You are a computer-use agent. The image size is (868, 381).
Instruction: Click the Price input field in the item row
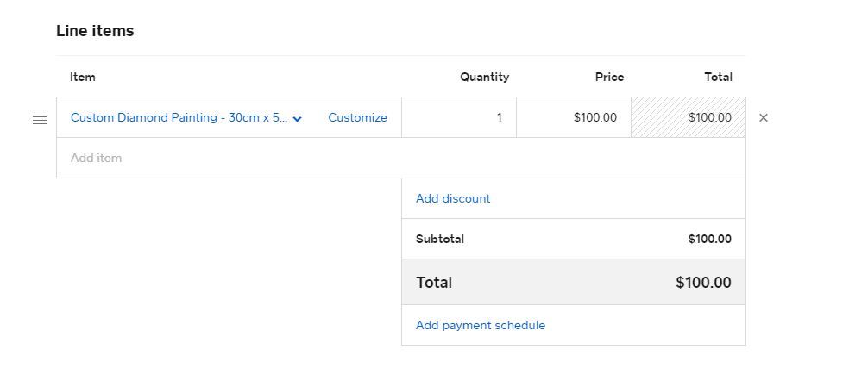[574, 118]
